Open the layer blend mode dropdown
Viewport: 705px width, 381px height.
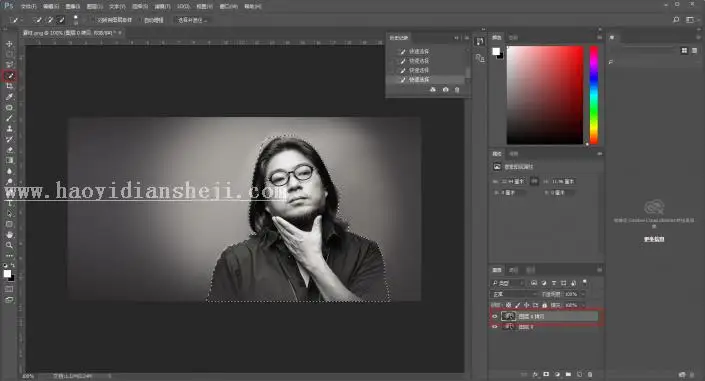click(514, 294)
